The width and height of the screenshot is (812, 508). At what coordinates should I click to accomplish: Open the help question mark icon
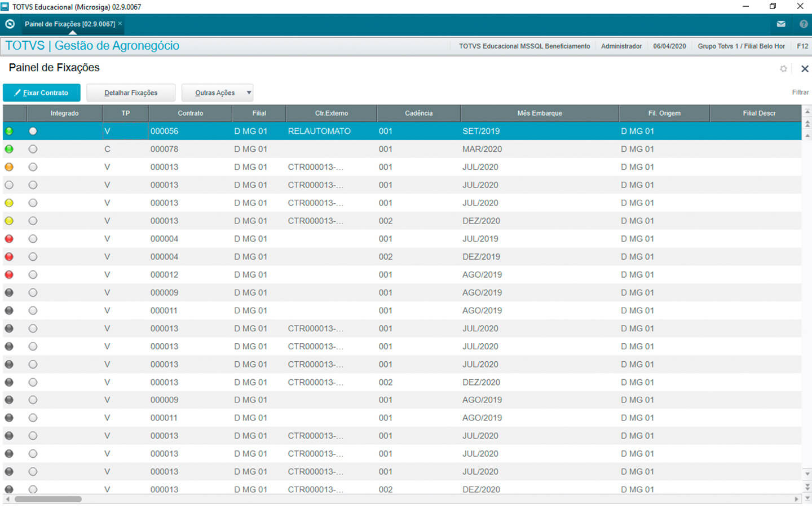[804, 24]
